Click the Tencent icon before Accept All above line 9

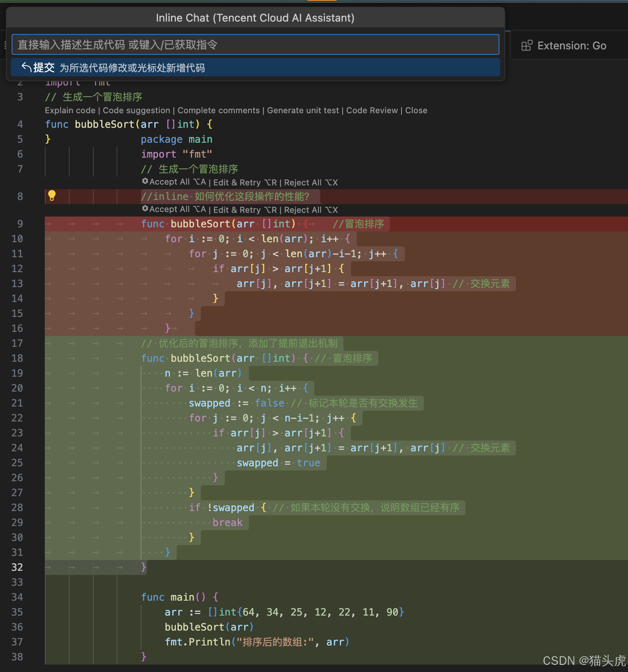pyautogui.click(x=145, y=209)
